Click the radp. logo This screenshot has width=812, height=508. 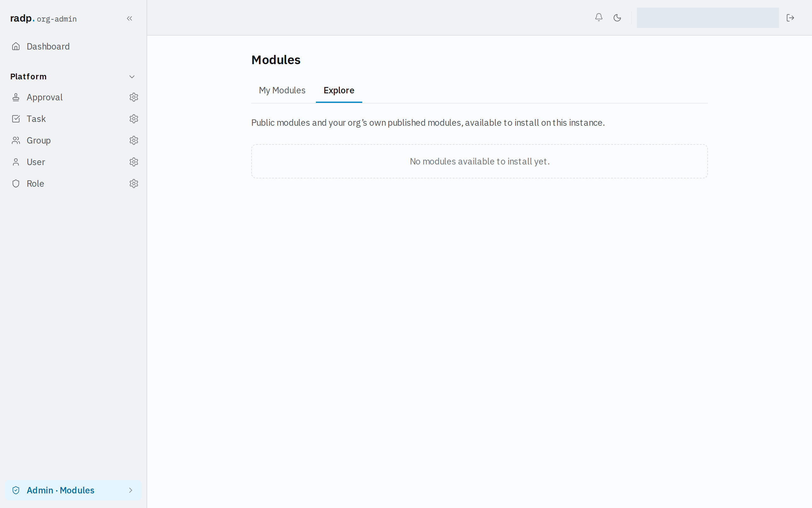[22, 18]
